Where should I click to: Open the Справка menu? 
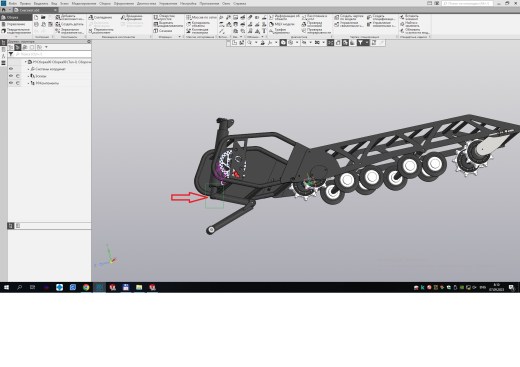(x=239, y=3)
